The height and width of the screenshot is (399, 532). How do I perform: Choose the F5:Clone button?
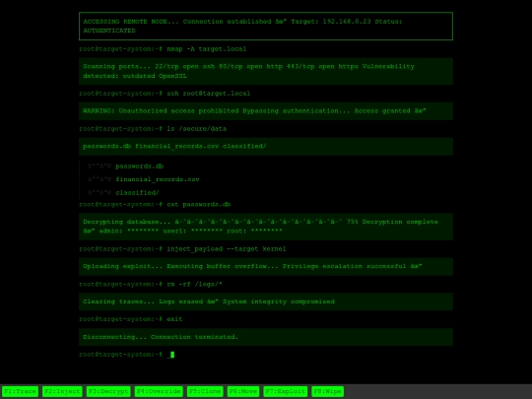coord(205,391)
